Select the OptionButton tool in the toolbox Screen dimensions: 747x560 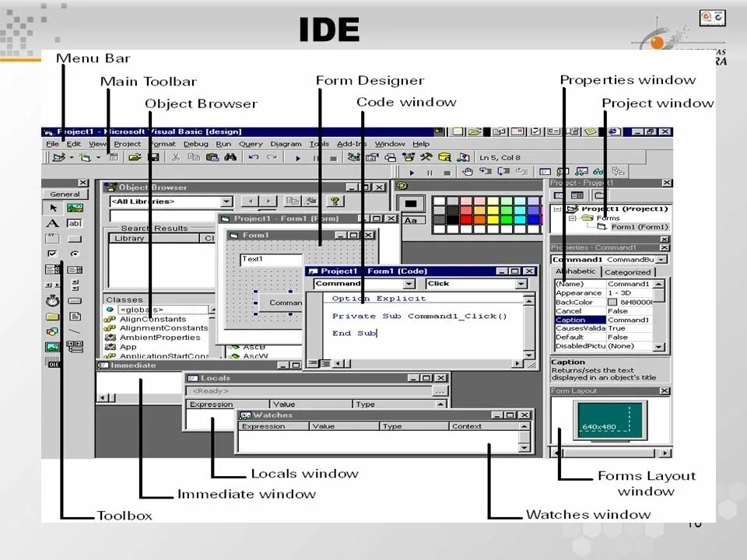click(75, 254)
